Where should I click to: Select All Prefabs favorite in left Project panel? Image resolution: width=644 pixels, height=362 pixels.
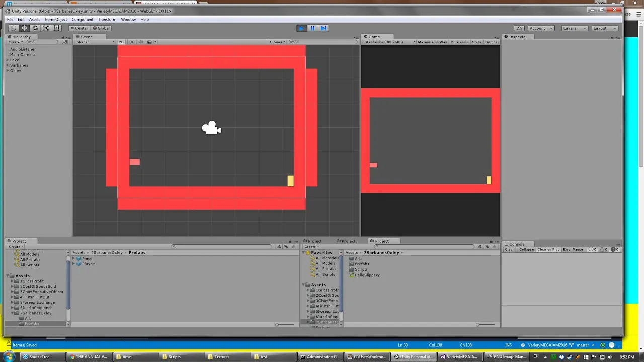point(30,260)
